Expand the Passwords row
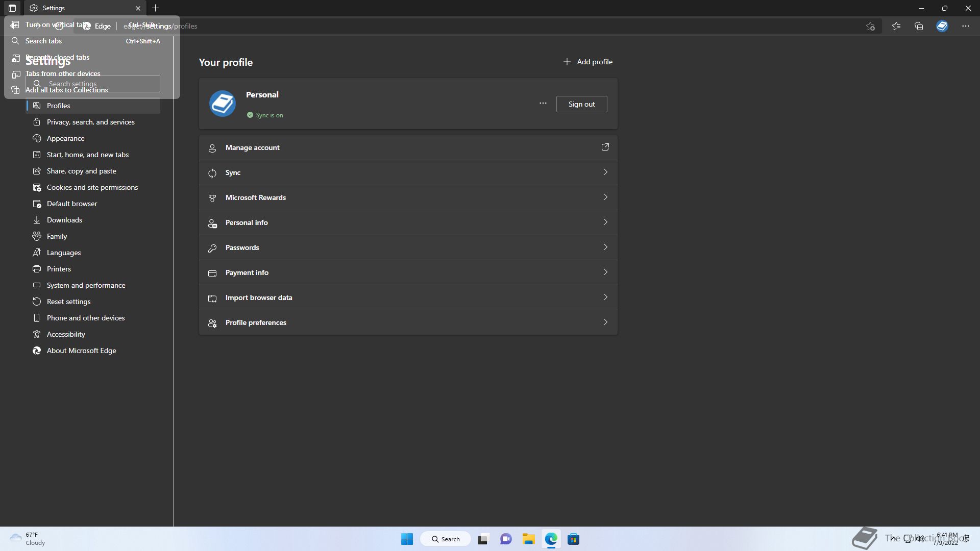This screenshot has height=551, width=980. (408, 247)
